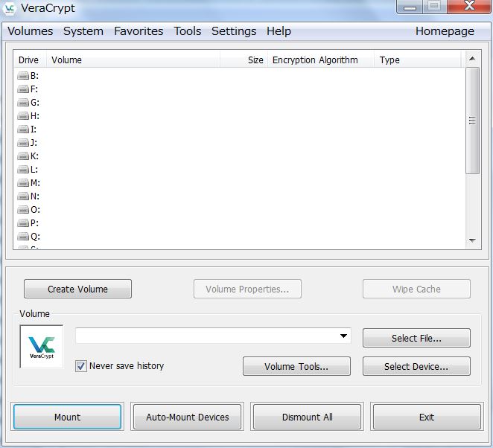Minimize the VeraCrypt window
The image size is (493, 448).
tap(410, 6)
